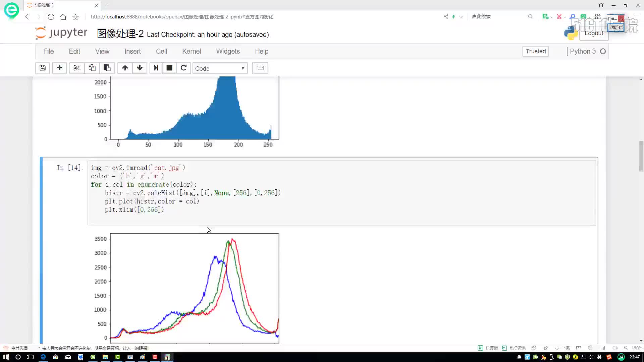Click the share icon in address bar

tap(446, 16)
